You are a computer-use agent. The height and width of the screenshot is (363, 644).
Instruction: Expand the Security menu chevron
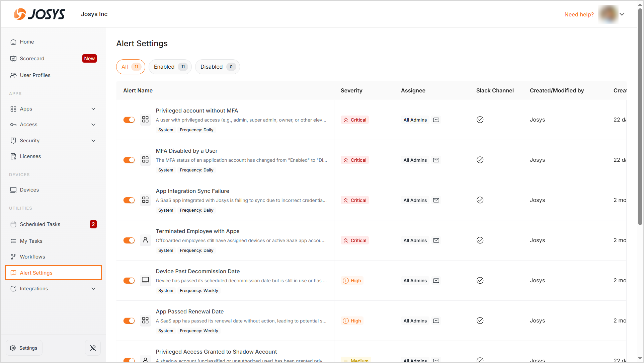[x=93, y=141]
